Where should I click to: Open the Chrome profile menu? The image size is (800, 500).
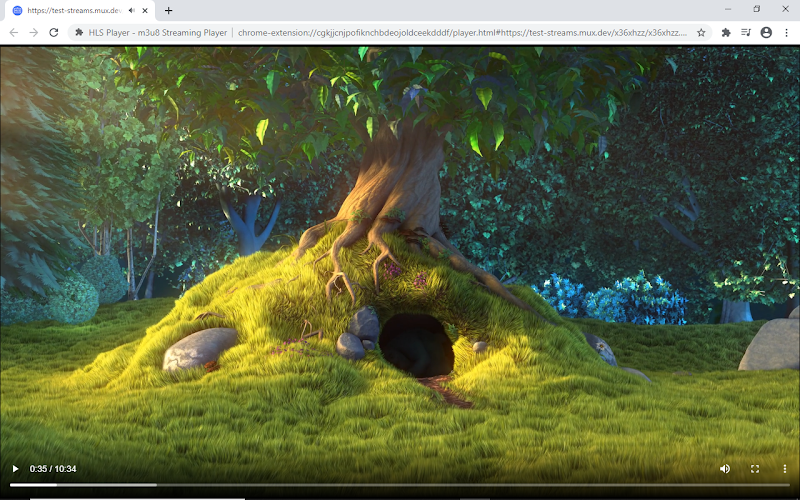(x=766, y=33)
